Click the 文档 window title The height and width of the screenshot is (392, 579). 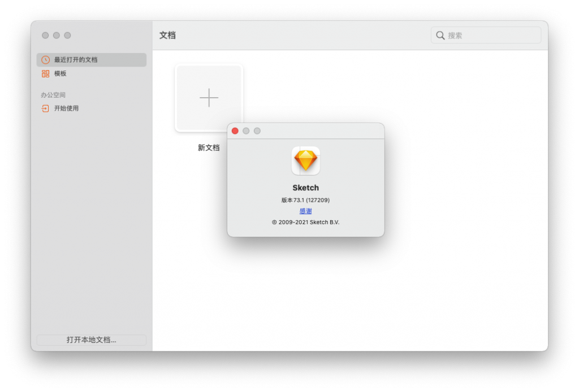[x=167, y=36]
